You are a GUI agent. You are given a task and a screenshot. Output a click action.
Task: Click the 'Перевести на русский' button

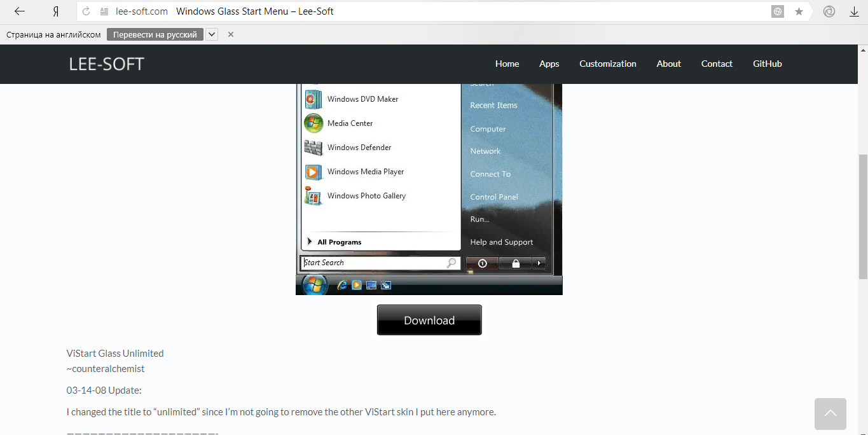(155, 34)
